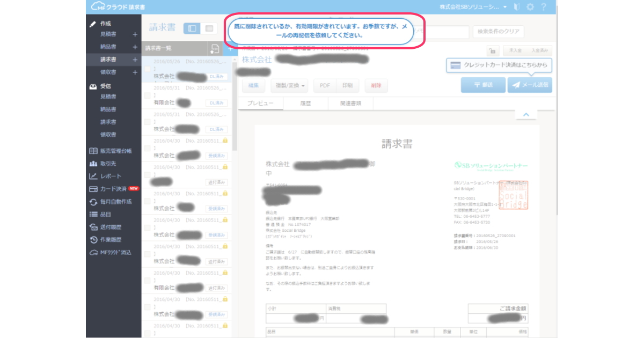This screenshot has width=644, height=338.
Task: Open the 株式会社SBソリューシ... account dropdown
Action: tap(472, 7)
